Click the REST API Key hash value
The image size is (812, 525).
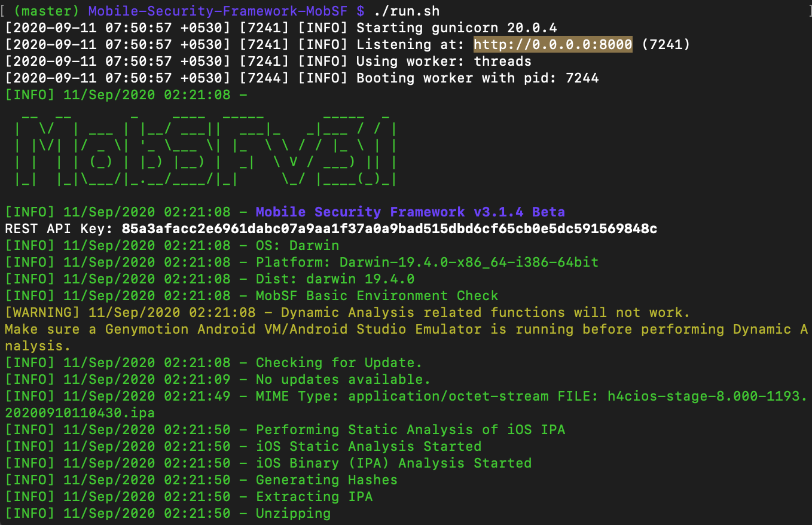(389, 228)
